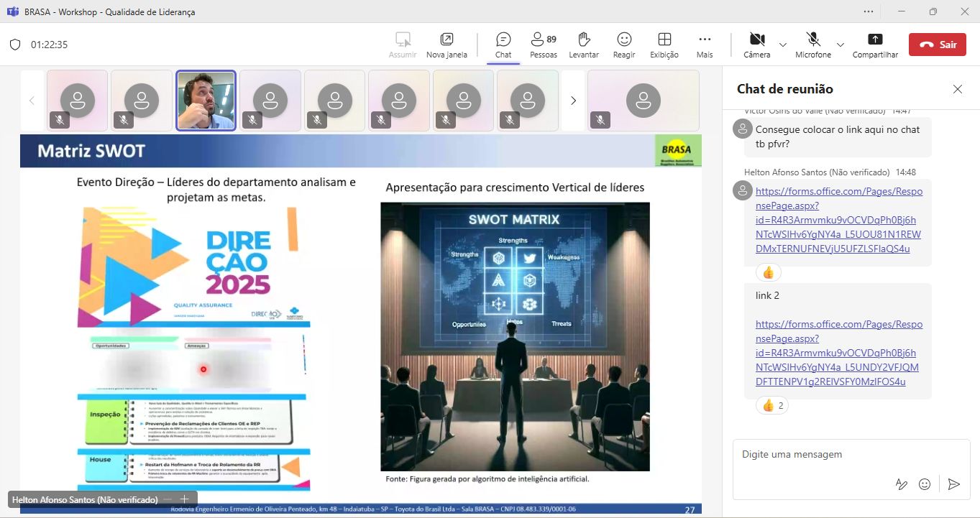Open the emoji picker in chat box
This screenshot has width=980, height=518.
coord(925,484)
